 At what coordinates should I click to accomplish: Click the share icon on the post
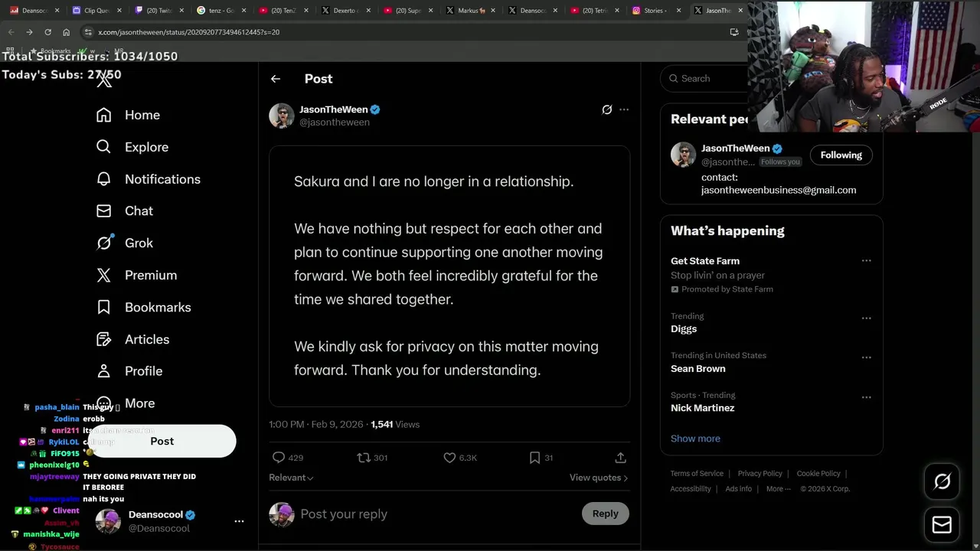point(620,458)
